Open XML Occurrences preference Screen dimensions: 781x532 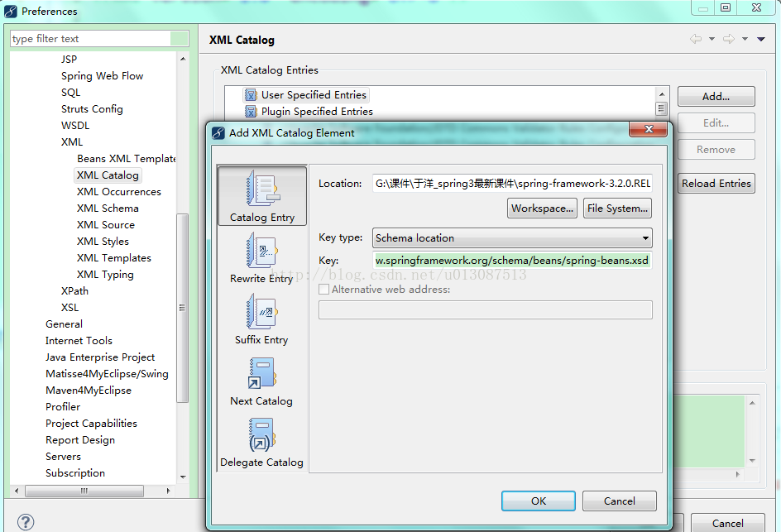[118, 191]
